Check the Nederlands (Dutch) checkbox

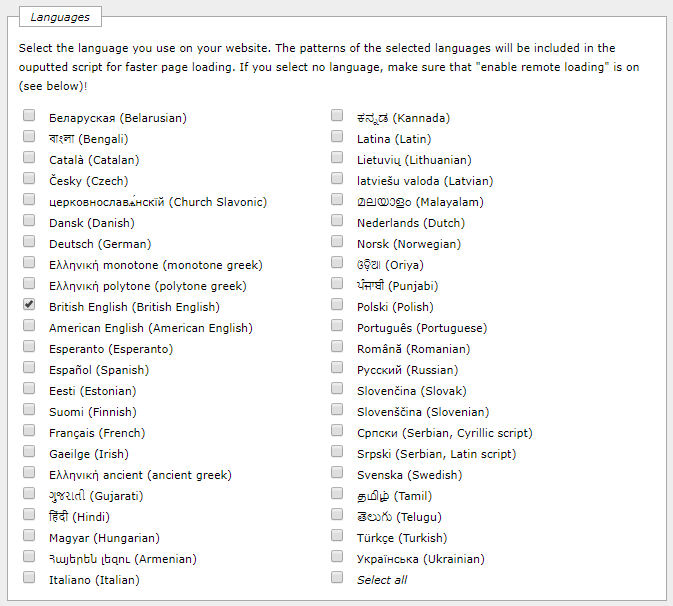coord(337,220)
